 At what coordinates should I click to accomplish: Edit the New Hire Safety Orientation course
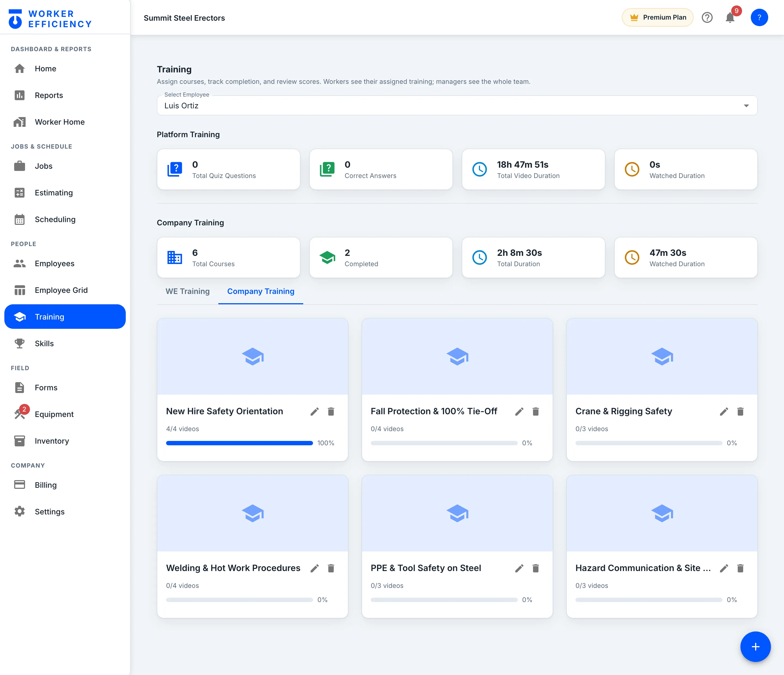click(314, 411)
